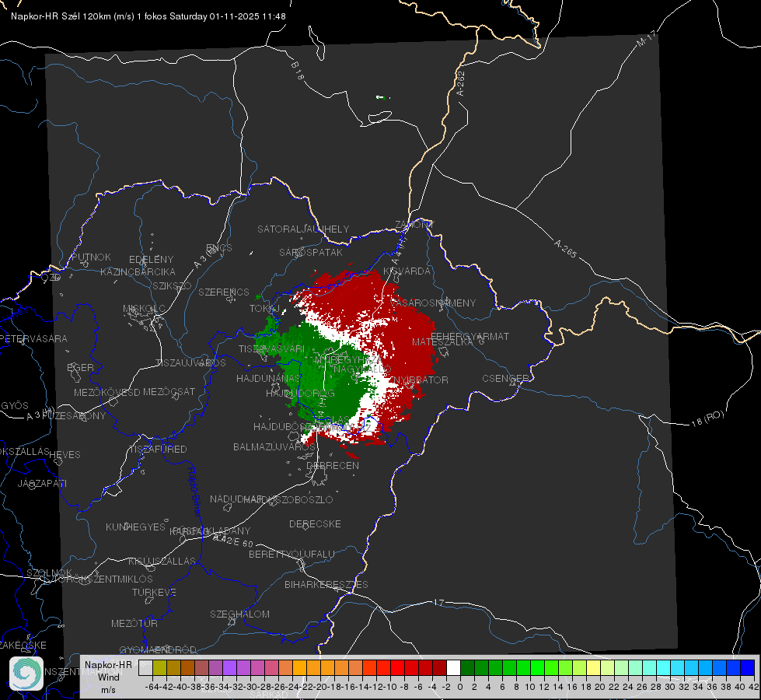761x700 pixels.
Task: Choose the olive swatch above the -64 label
Action: tap(159, 668)
